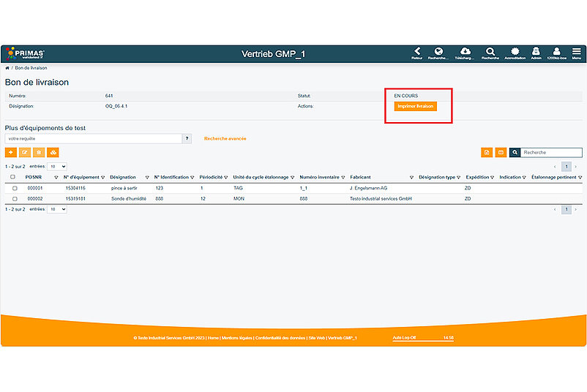Viewport: 587px width, 392px height.
Task: Tick the checkbox for row 000002
Action: point(15,199)
